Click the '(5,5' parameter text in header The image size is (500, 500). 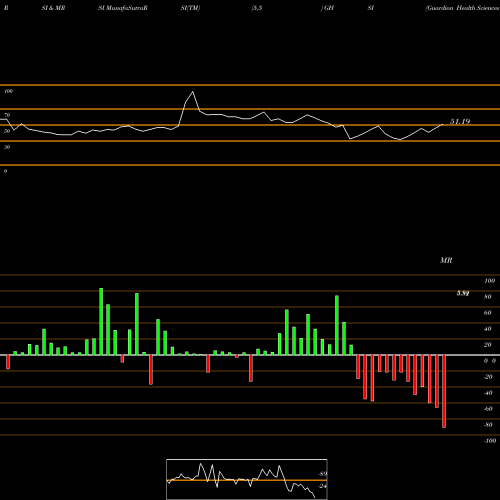[x=257, y=8]
